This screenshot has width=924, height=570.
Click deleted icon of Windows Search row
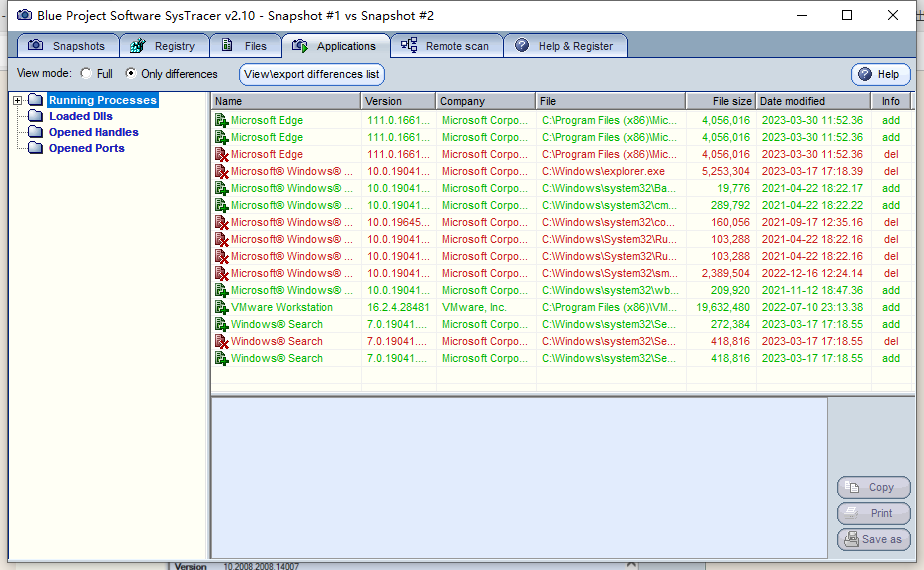[222, 342]
